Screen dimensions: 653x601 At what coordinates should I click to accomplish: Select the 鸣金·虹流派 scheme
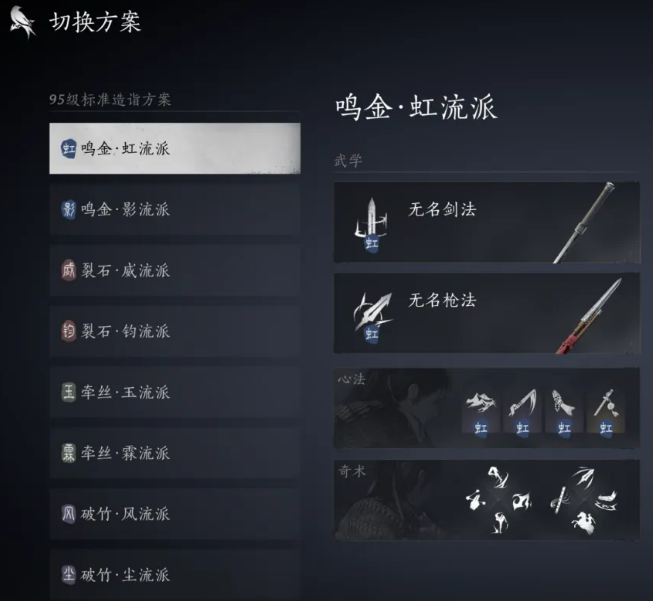point(174,148)
